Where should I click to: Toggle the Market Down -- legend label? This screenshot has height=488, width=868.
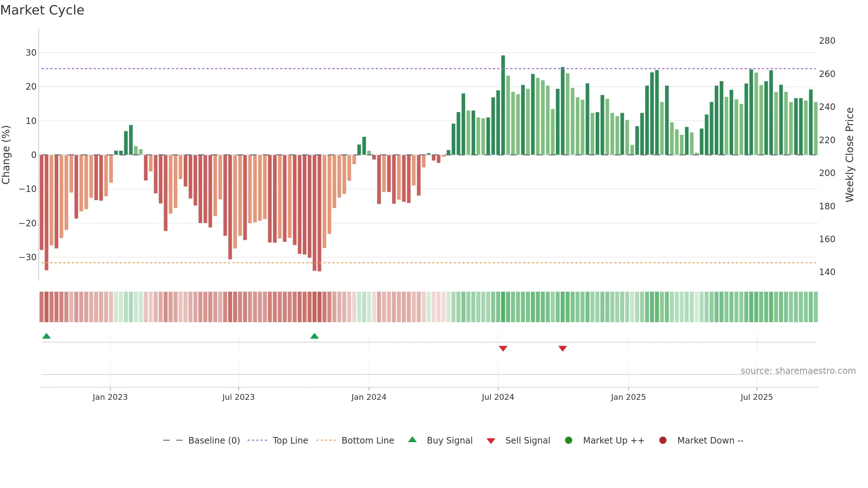coord(710,440)
